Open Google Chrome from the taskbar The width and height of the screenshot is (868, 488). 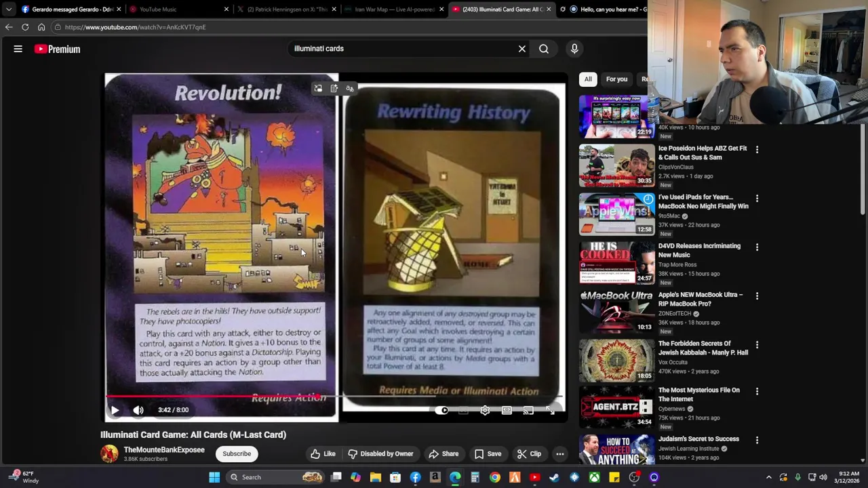pyautogui.click(x=495, y=477)
